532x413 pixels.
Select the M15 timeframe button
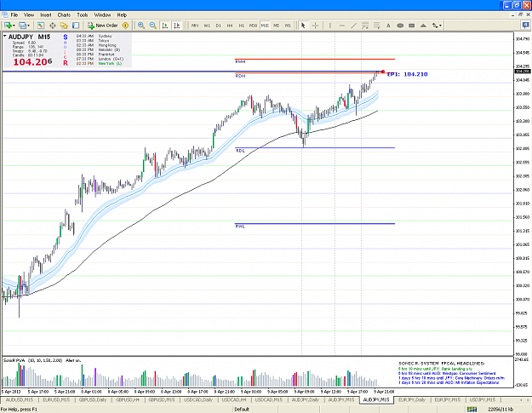point(265,26)
